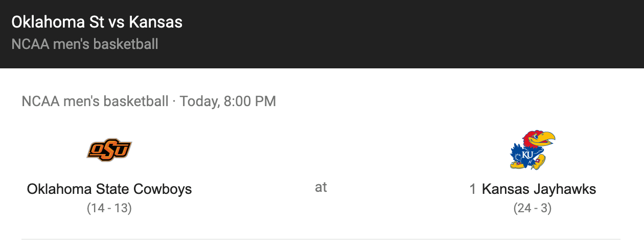This screenshot has width=644, height=251.
Task: Click empty area of dark header bar
Action: click(x=409, y=34)
